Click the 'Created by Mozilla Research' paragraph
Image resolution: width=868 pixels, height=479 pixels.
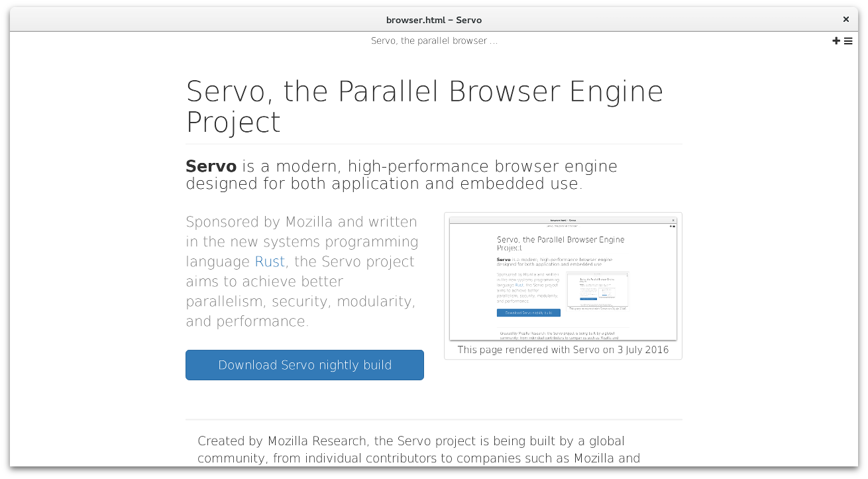pos(419,449)
